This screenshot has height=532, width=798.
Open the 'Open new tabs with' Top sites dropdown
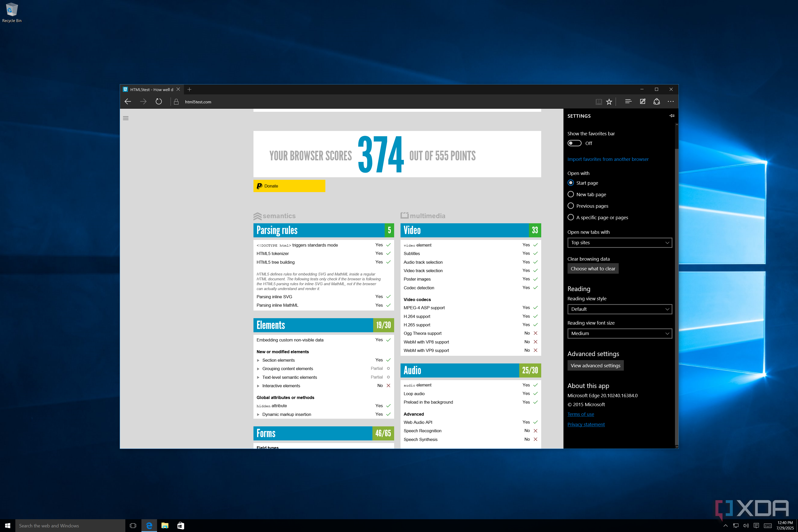(x=619, y=242)
